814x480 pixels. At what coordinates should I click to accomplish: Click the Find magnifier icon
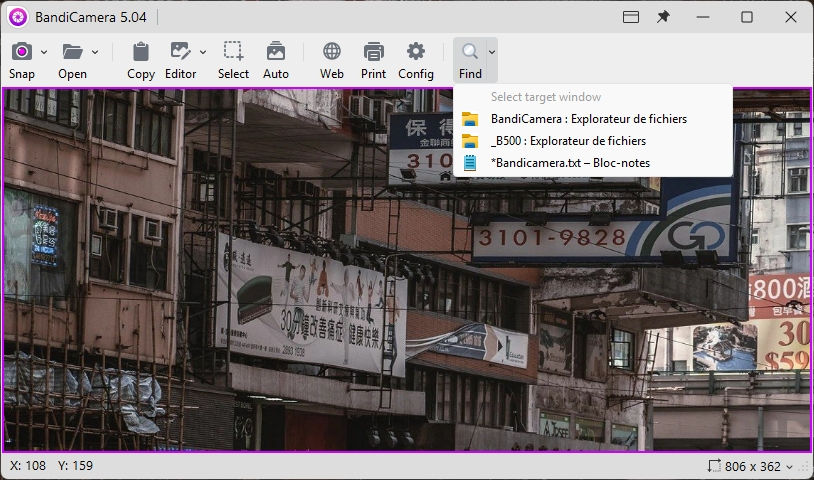click(x=469, y=52)
